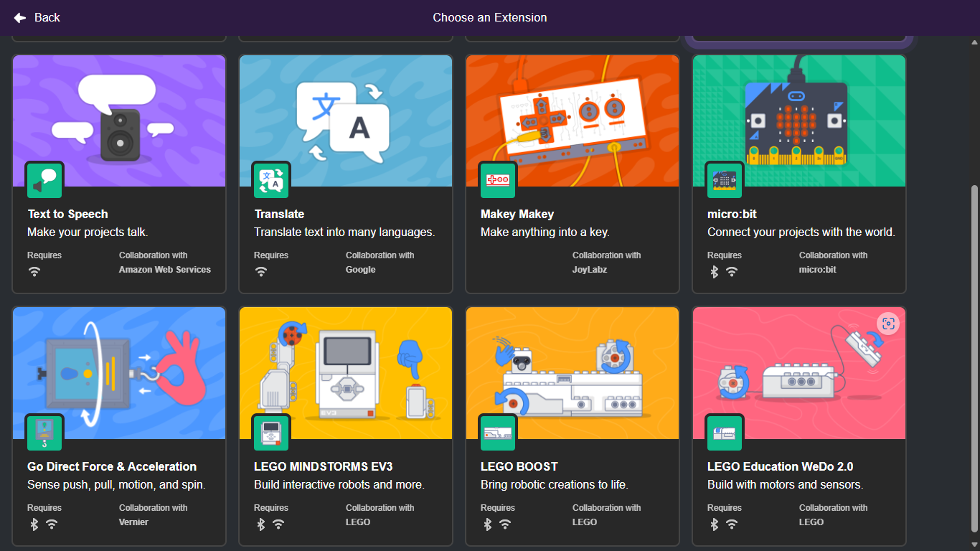Click the Bluetooth icon under LEGO WeDo 2.0
The image size is (980, 551).
tap(714, 524)
